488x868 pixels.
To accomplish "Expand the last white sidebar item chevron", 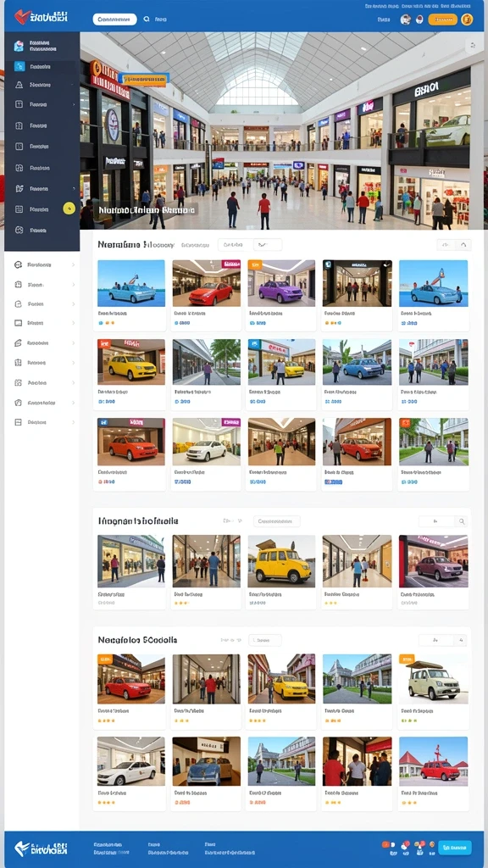I will [x=73, y=422].
